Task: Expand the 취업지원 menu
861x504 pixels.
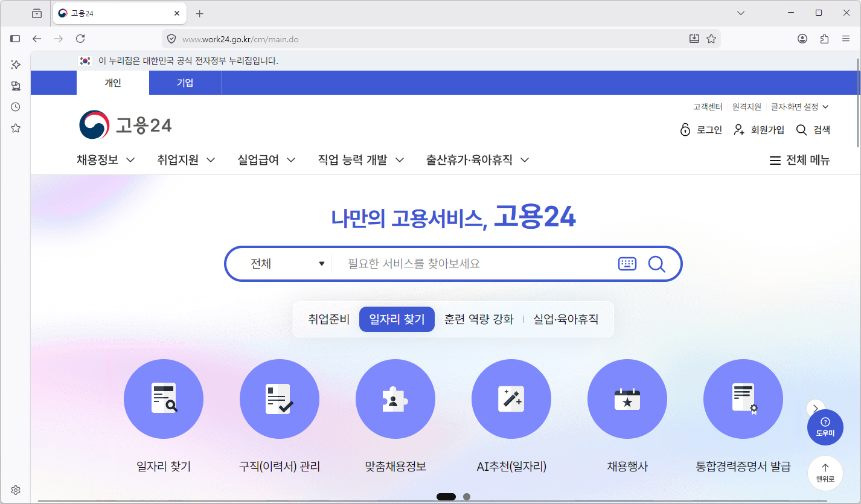Action: point(186,160)
